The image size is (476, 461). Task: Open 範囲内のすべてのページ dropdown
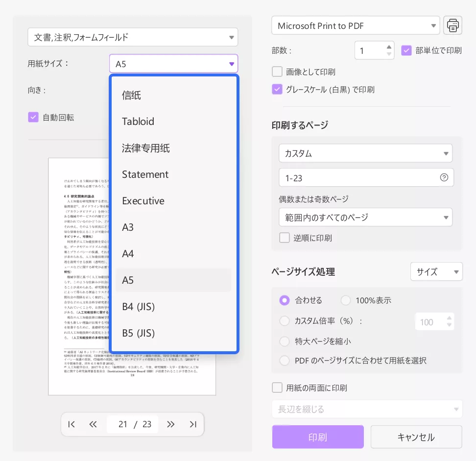pyautogui.click(x=365, y=217)
